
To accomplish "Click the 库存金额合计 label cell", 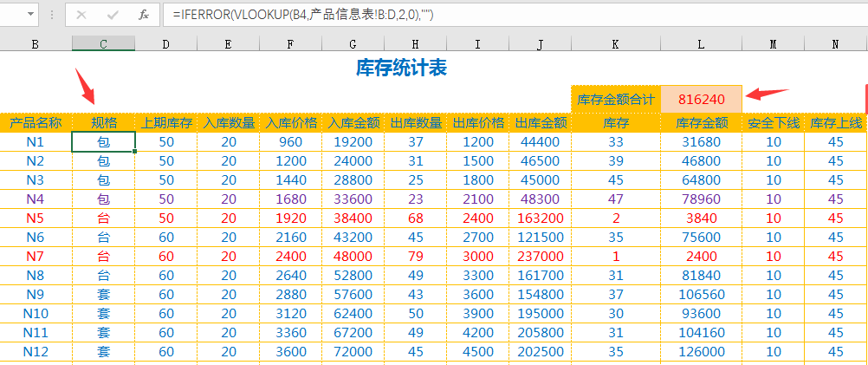I will pos(616,99).
